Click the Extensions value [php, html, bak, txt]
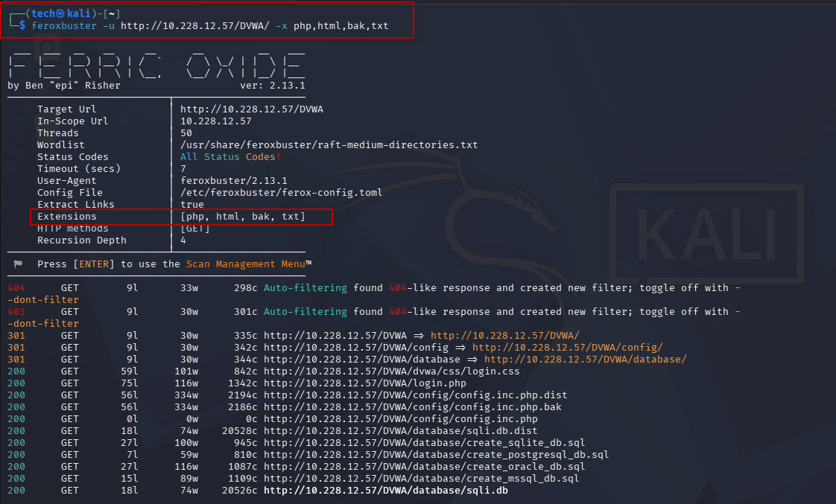Viewport: 836px width, 504px height. 243,217
